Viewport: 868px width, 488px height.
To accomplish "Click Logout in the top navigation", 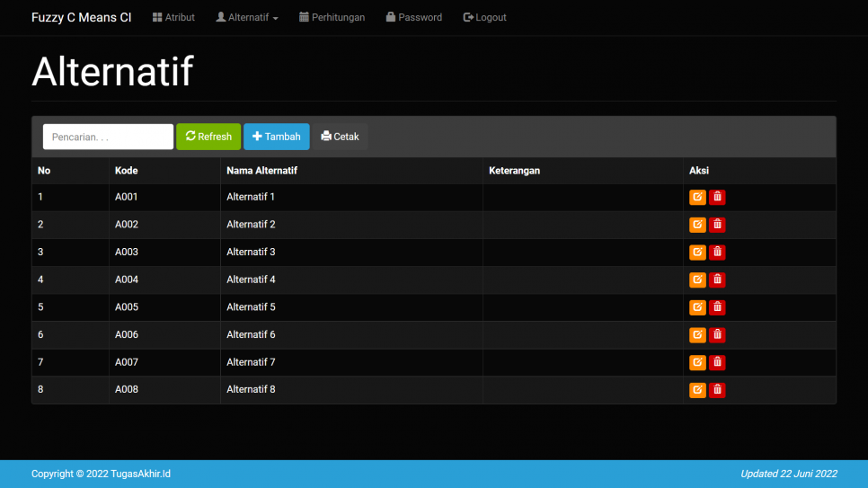I will pos(484,17).
